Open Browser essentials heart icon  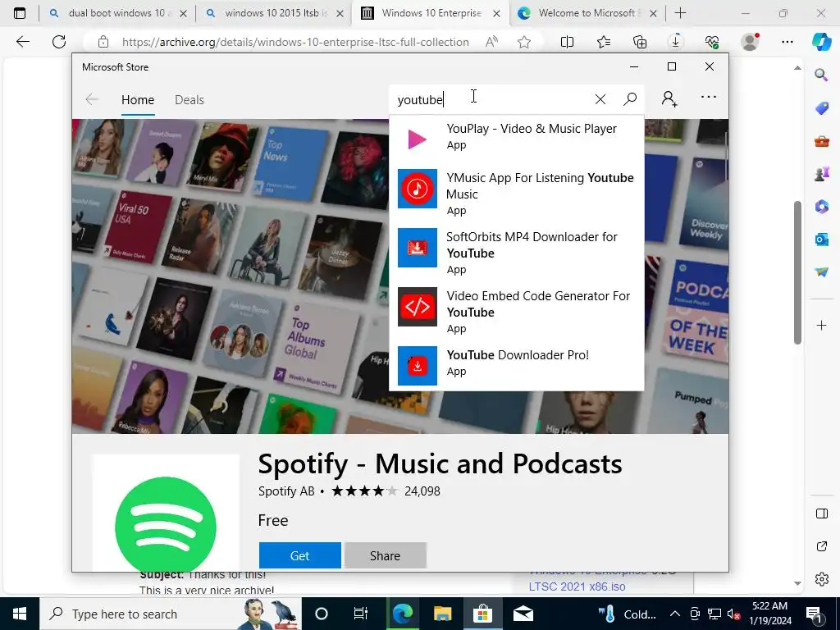coord(711,42)
